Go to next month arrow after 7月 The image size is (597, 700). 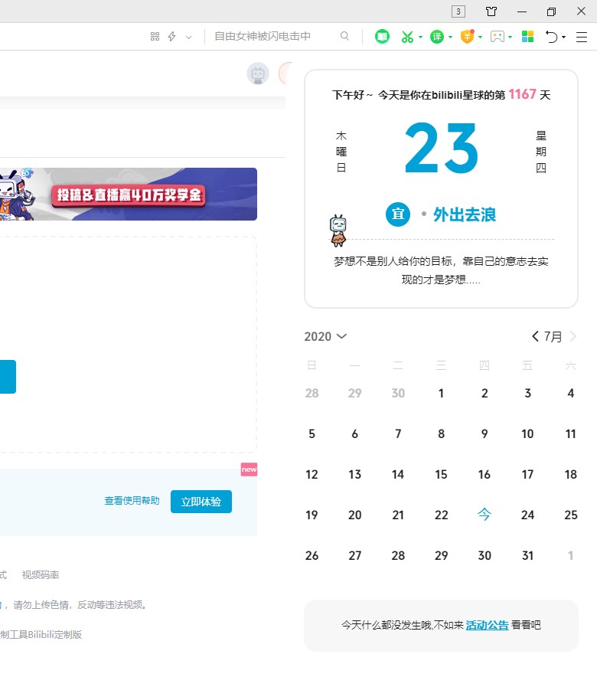573,336
